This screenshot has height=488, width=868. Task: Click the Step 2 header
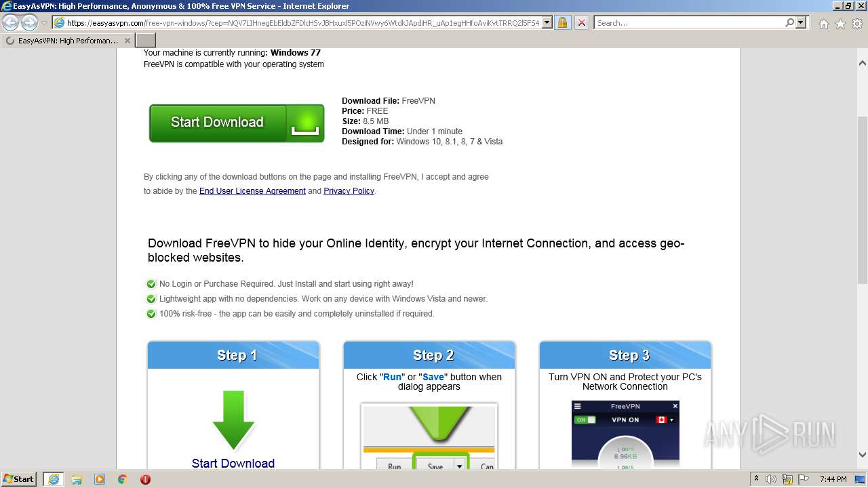point(429,355)
